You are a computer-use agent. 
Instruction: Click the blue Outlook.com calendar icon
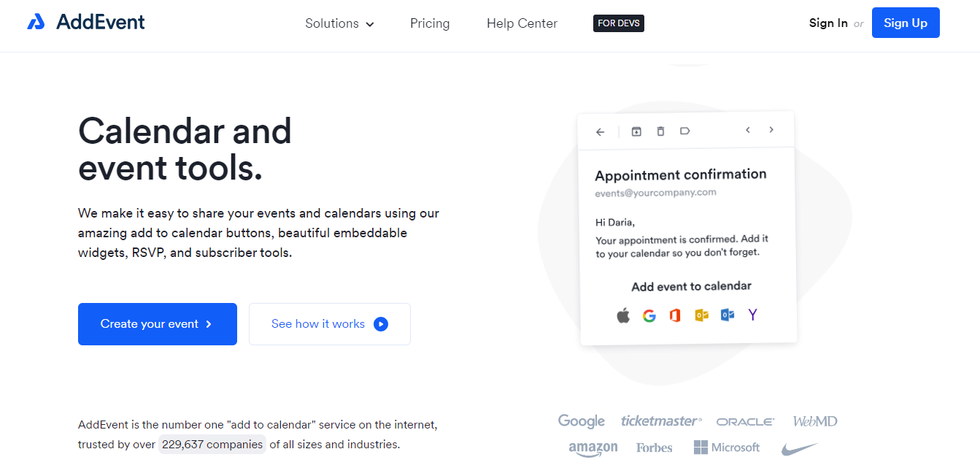tap(728, 315)
